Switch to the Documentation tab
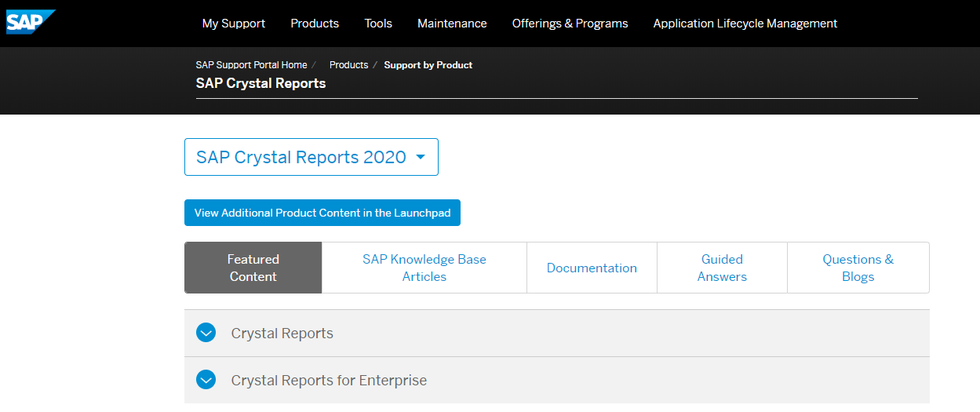 click(x=592, y=268)
